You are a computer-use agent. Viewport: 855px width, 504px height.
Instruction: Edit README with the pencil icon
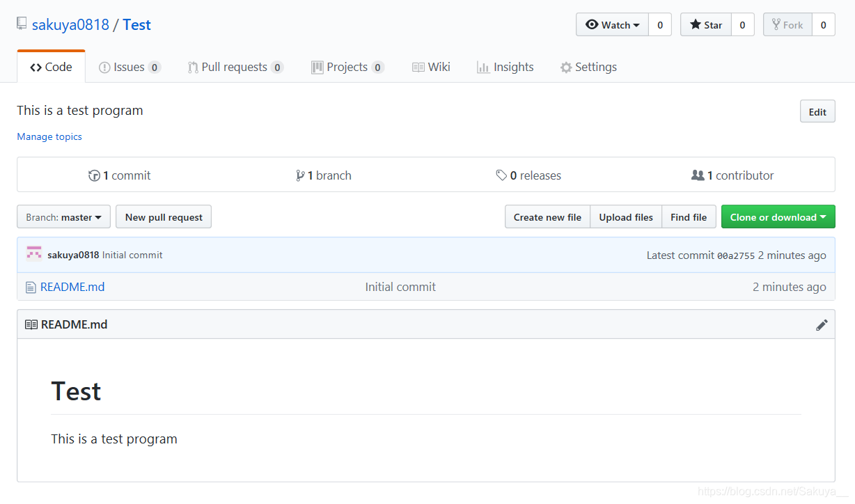tap(822, 324)
